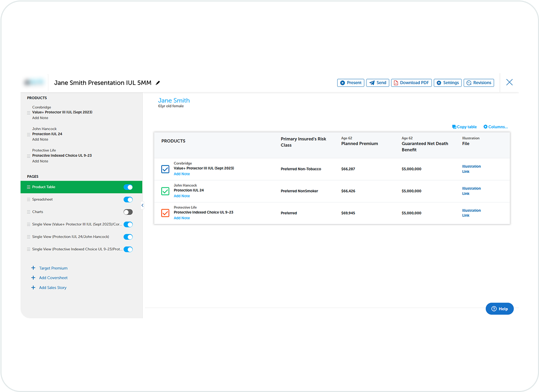Click drag handle icon of Charts page
The width and height of the screenshot is (539, 392).
[x=28, y=212]
